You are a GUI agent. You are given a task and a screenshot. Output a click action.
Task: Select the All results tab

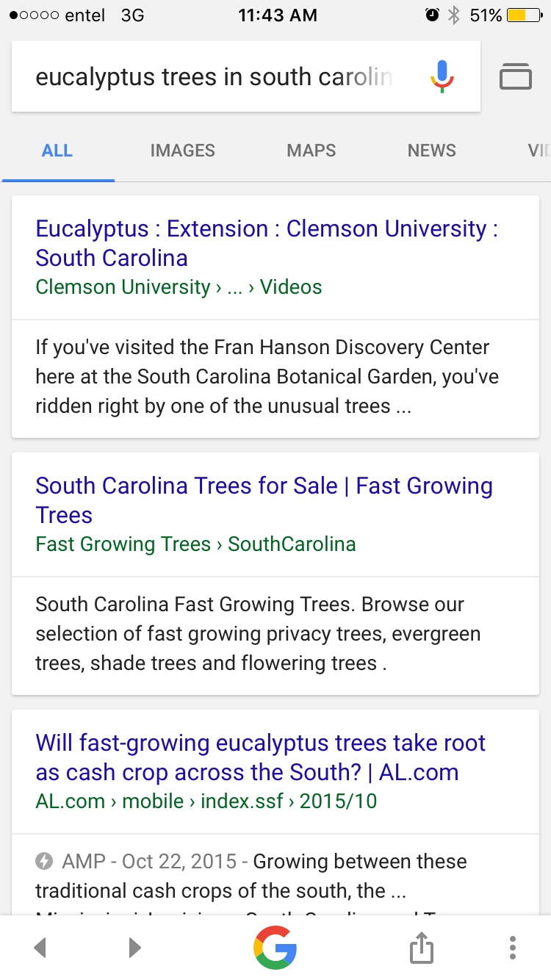coord(57,151)
